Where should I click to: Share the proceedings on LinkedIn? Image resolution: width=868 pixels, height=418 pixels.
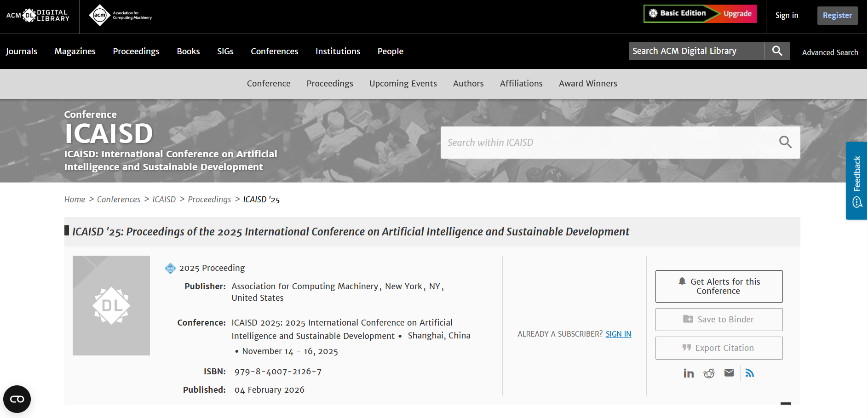click(688, 373)
